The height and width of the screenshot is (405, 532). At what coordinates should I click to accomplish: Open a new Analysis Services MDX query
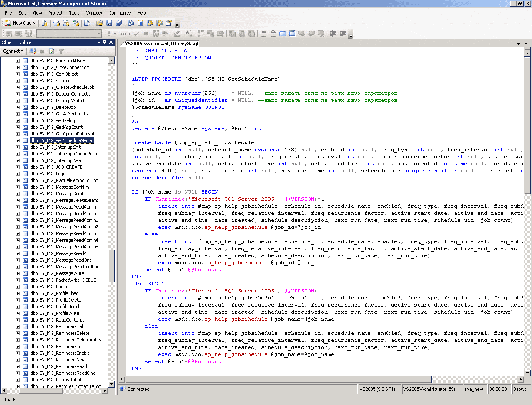pyautogui.click(x=57, y=23)
